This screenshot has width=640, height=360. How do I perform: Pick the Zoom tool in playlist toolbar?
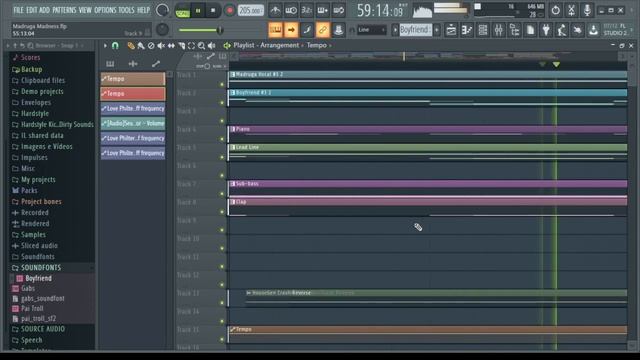pos(201,46)
